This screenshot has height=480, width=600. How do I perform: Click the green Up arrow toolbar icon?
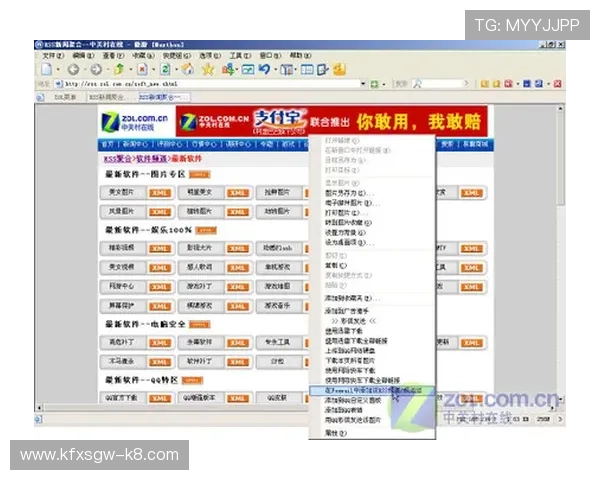pyautogui.click(x=119, y=69)
